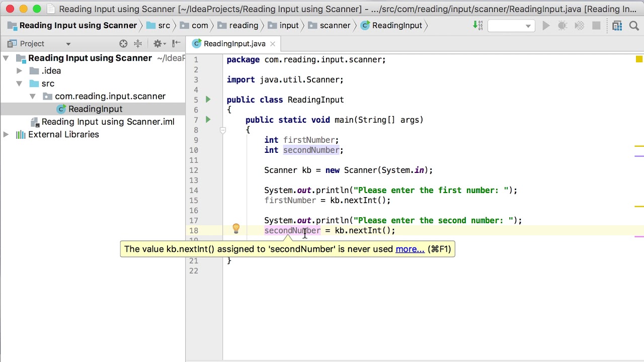The height and width of the screenshot is (362, 644).
Task: Hide the Project tool window
Action: pos(176,44)
